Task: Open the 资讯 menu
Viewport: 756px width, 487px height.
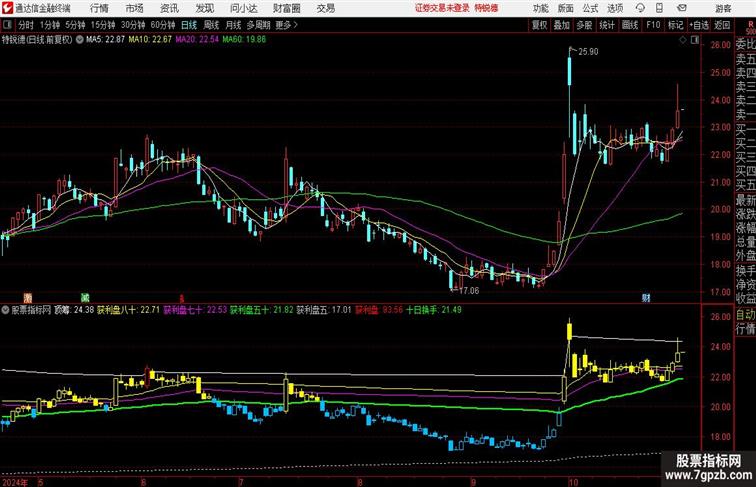Action: click(169, 8)
